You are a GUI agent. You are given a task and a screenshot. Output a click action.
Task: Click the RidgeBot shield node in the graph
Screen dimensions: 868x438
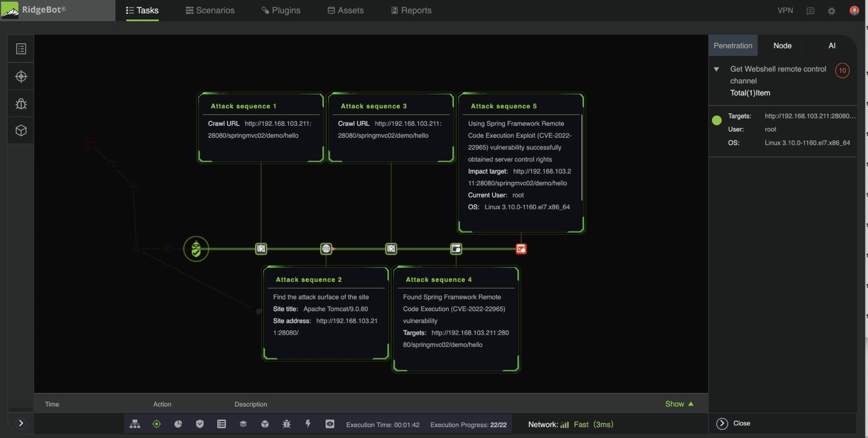coord(196,248)
